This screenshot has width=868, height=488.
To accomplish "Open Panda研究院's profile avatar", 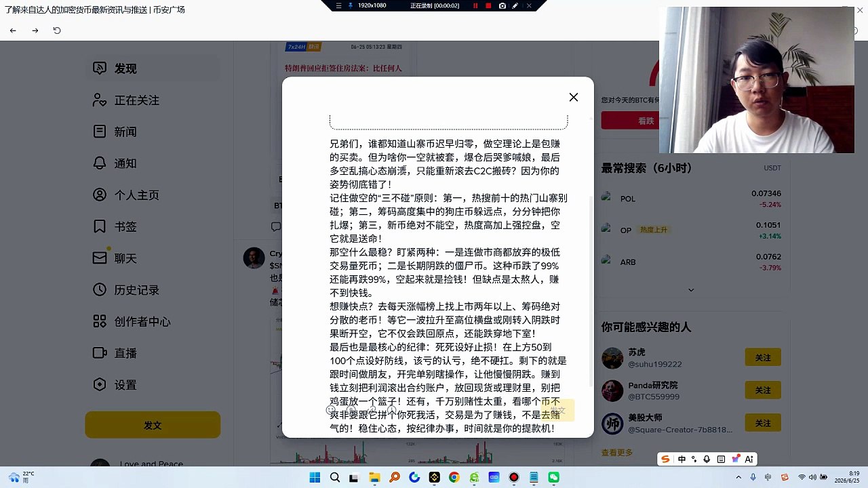I will (612, 390).
